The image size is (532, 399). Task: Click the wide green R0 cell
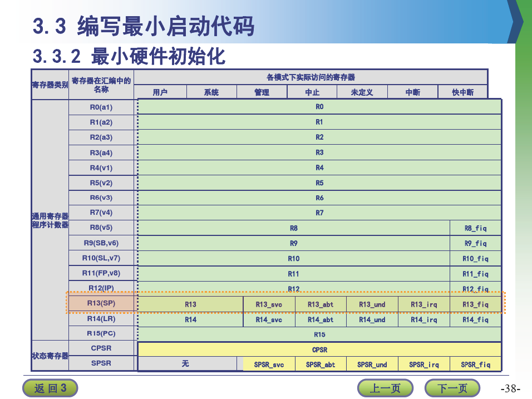point(319,107)
